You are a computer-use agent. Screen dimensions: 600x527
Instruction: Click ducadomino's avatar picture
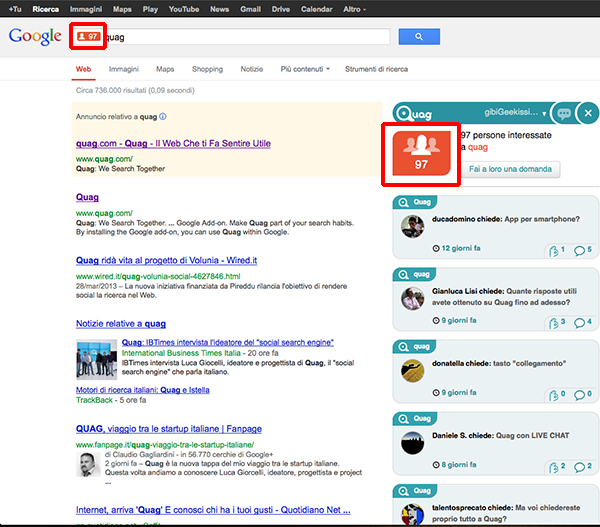click(x=412, y=226)
